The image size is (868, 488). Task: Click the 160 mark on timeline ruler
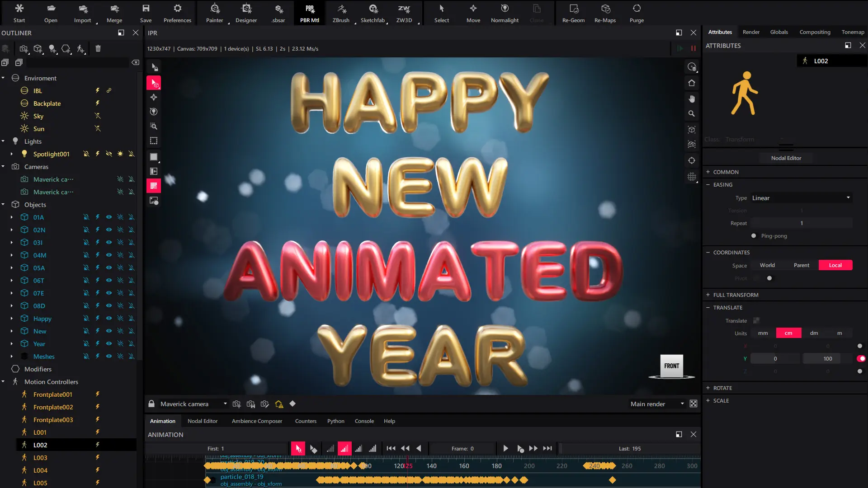point(464,466)
